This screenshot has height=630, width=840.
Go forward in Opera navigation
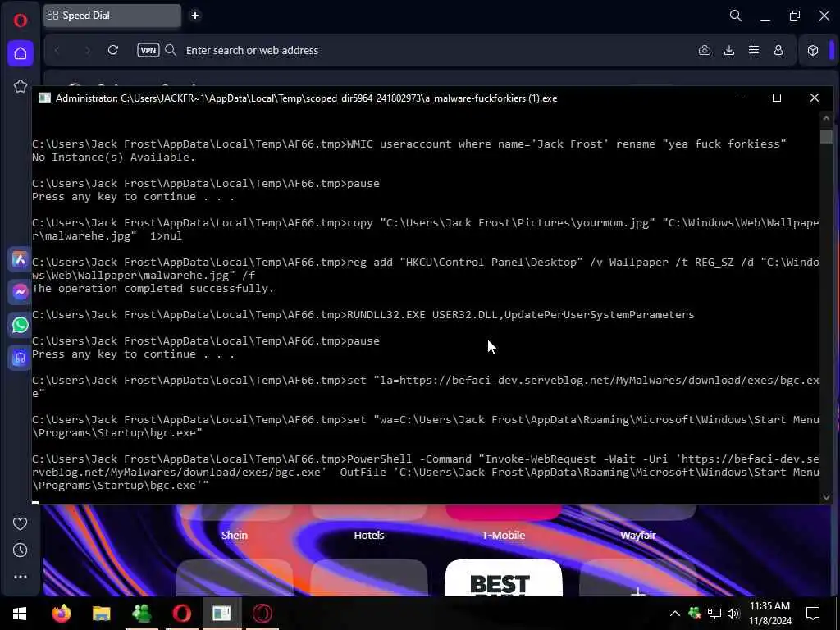coord(87,50)
